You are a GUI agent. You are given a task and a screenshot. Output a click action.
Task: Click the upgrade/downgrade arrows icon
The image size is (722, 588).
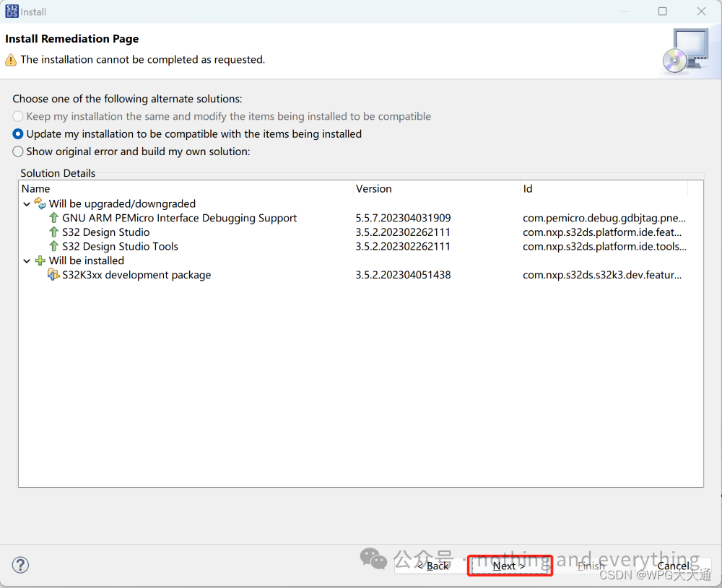tap(40, 203)
